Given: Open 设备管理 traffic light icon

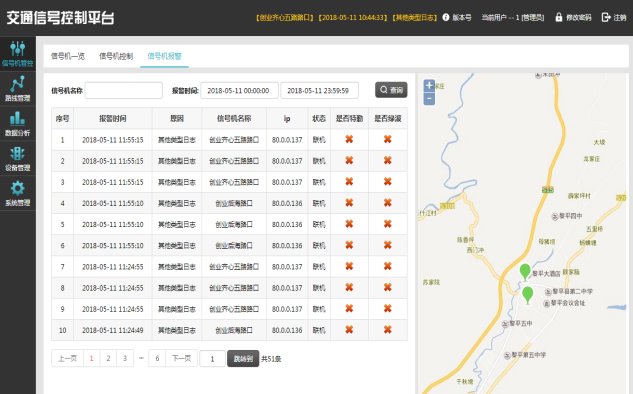Looking at the screenshot, I should (17, 153).
